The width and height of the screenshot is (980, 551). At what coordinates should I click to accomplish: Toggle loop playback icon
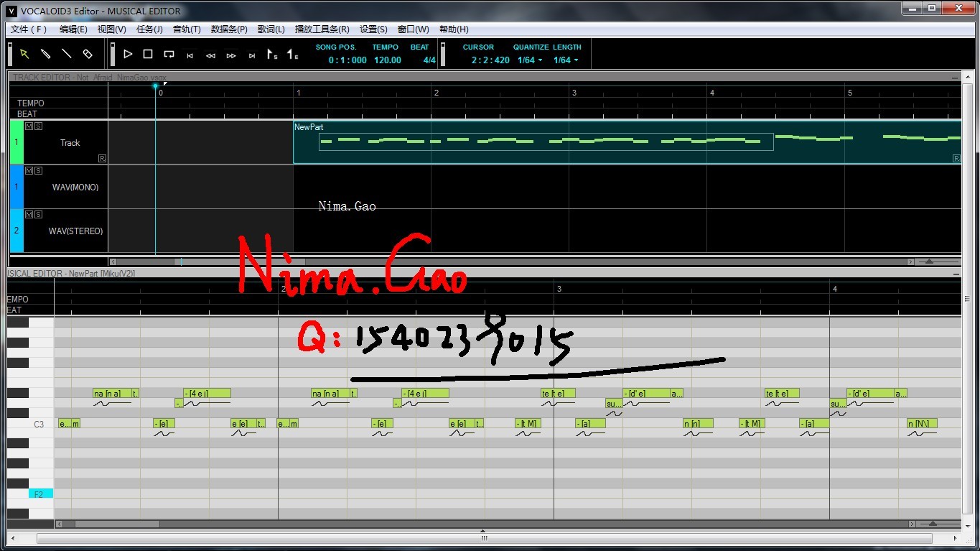[x=169, y=54]
